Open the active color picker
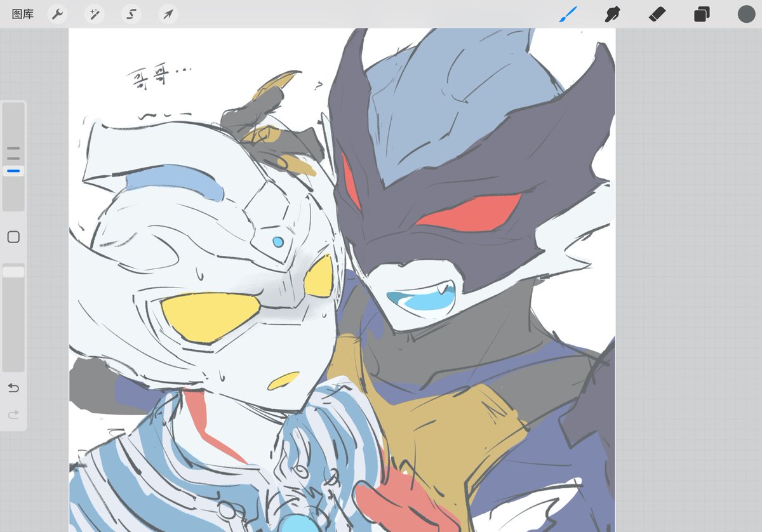 [746, 14]
